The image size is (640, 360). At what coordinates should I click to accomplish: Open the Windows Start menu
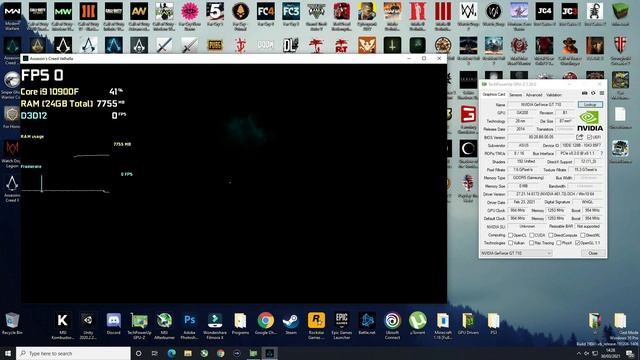click(x=8, y=353)
